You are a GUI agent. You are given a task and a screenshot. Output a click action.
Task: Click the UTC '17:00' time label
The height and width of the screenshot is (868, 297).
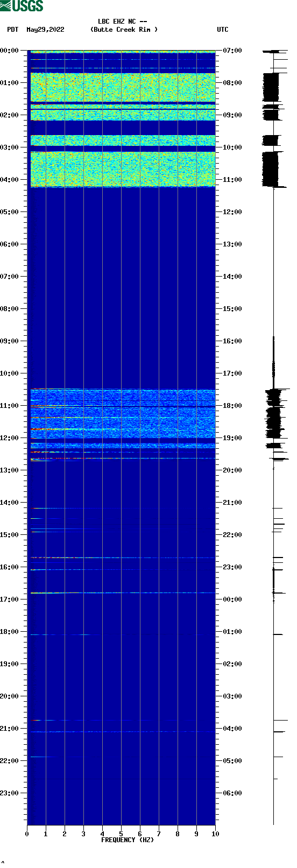(232, 373)
